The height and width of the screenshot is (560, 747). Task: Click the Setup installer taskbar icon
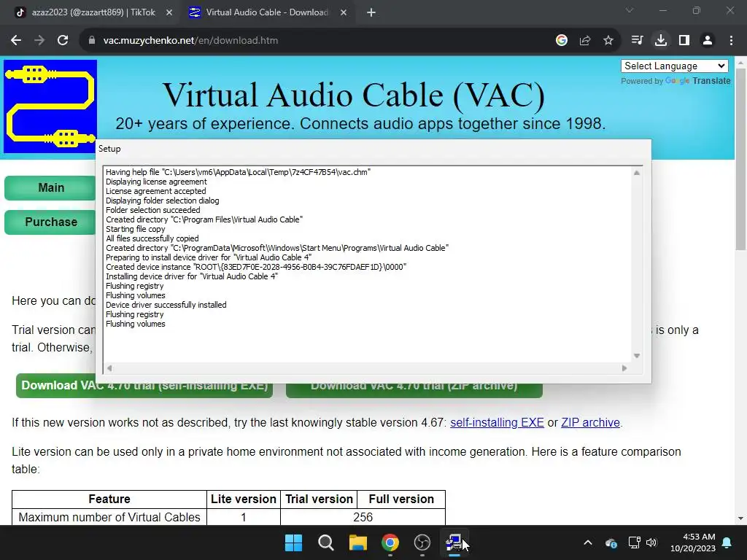click(x=454, y=542)
